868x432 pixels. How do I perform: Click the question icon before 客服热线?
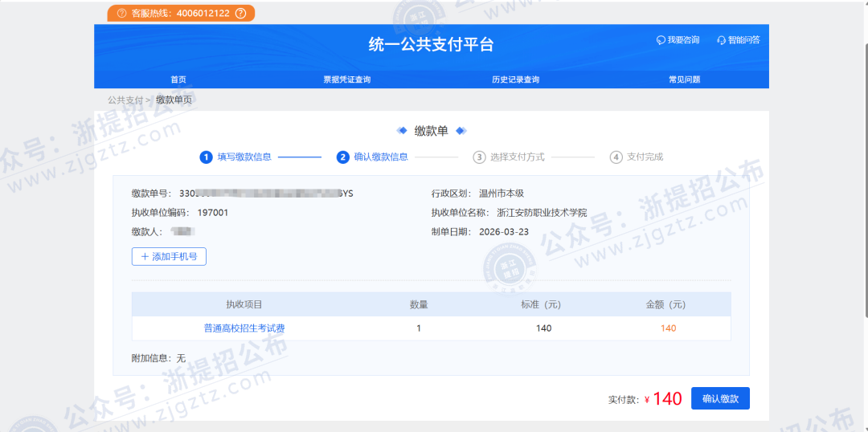point(121,14)
